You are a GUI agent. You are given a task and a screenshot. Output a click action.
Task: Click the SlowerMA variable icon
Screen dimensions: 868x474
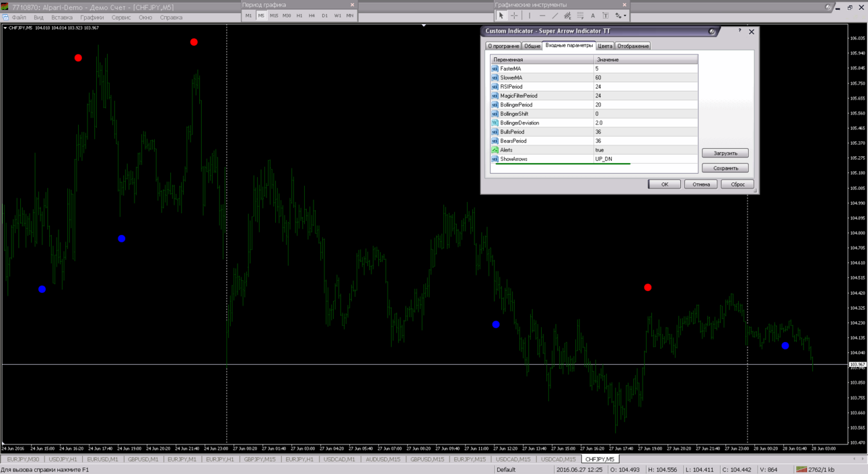pos(495,77)
